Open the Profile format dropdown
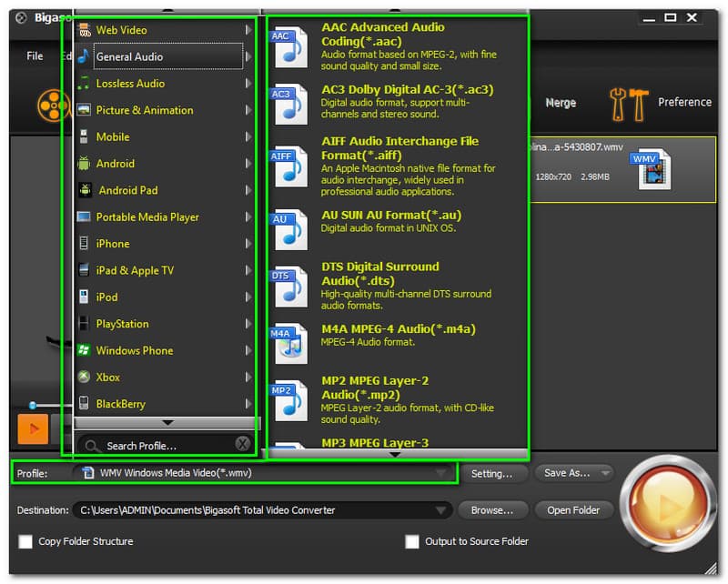This screenshot has width=728, height=584. click(442, 473)
